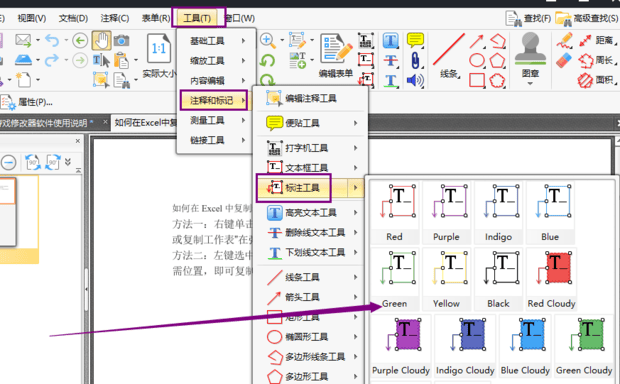The width and height of the screenshot is (620, 384).
Task: Pick the Yellow callout style
Action: (446, 279)
